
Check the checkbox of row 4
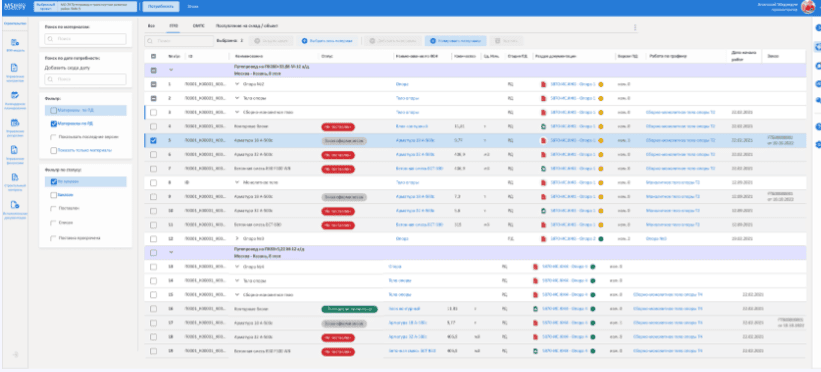pos(153,126)
